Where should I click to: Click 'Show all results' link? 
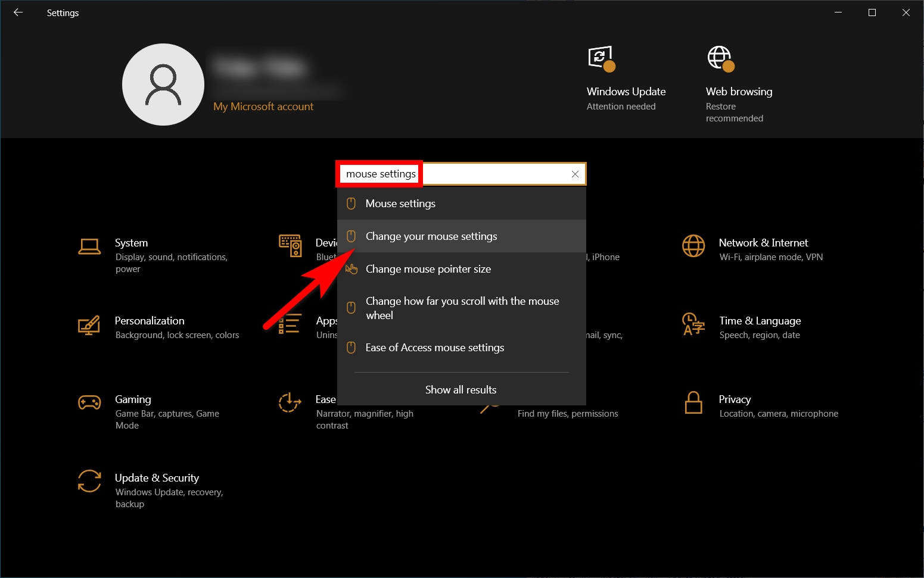coord(461,390)
